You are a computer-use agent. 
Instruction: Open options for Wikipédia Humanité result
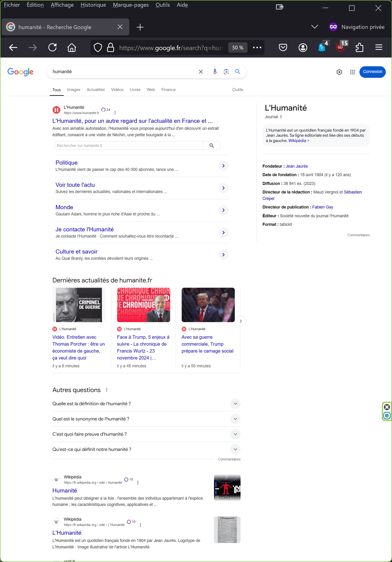coord(138,482)
